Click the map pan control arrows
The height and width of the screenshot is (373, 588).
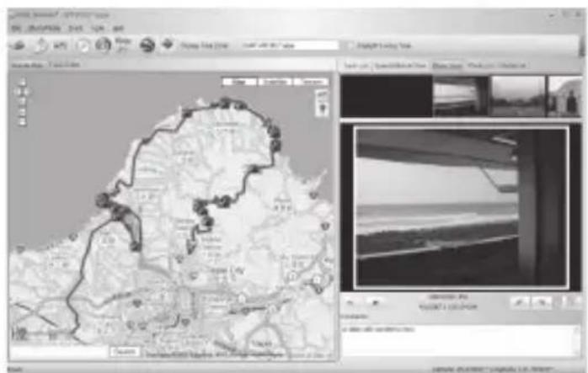(x=23, y=92)
